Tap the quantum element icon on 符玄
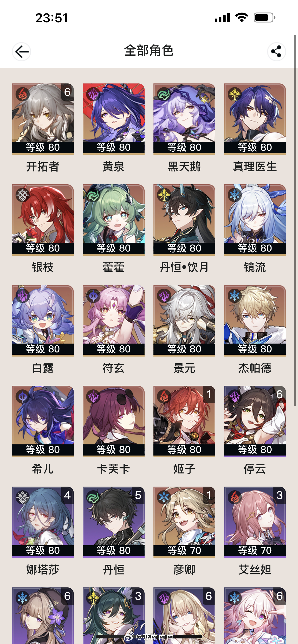The width and height of the screenshot is (298, 644). [93, 296]
